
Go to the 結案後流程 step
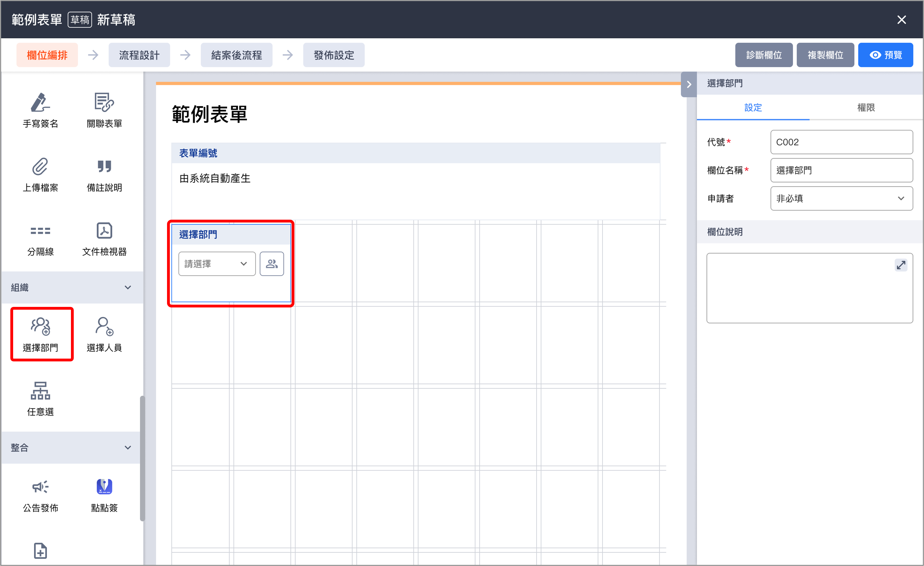[x=236, y=55]
